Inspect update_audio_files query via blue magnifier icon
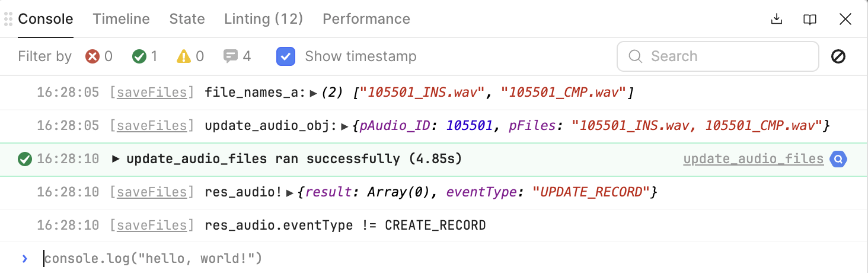This screenshot has width=868, height=273. point(838,159)
